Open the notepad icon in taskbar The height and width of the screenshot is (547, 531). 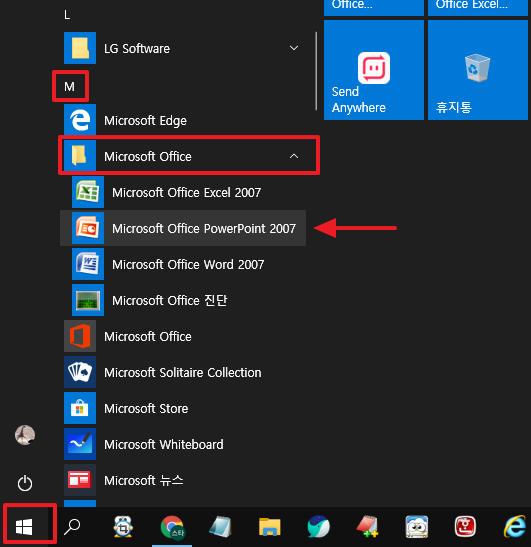coord(220,526)
